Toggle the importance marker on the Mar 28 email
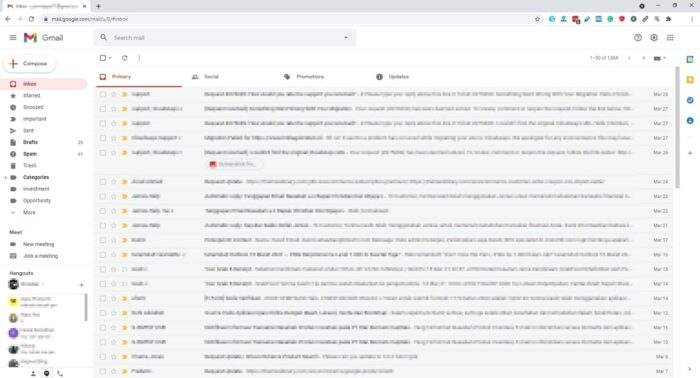This screenshot has height=378, width=700. coord(125,94)
